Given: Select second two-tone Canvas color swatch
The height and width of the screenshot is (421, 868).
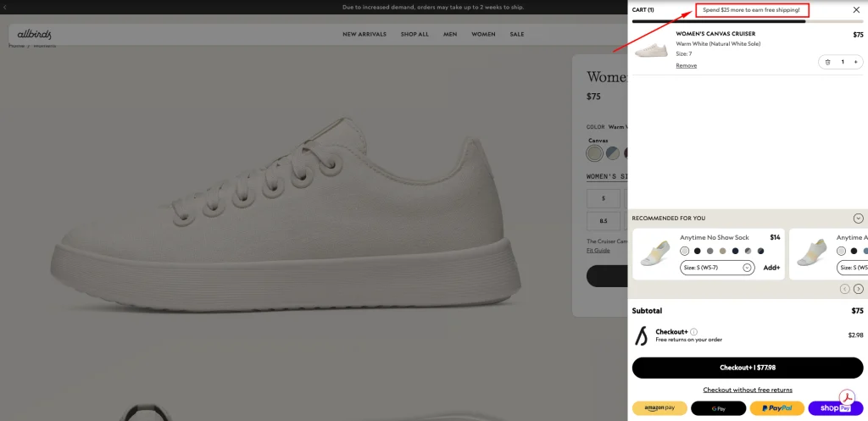Looking at the screenshot, I should click(612, 152).
